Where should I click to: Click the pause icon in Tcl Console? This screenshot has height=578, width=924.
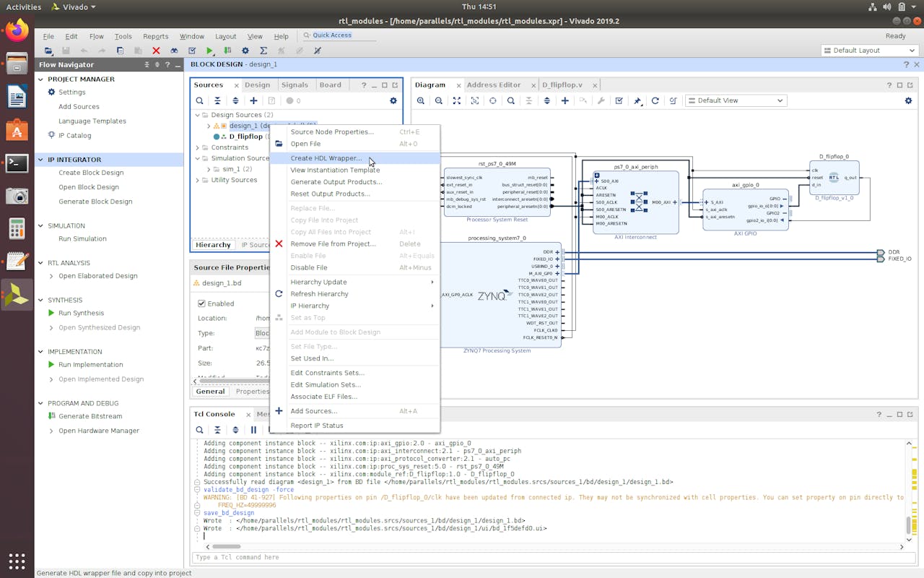253,430
